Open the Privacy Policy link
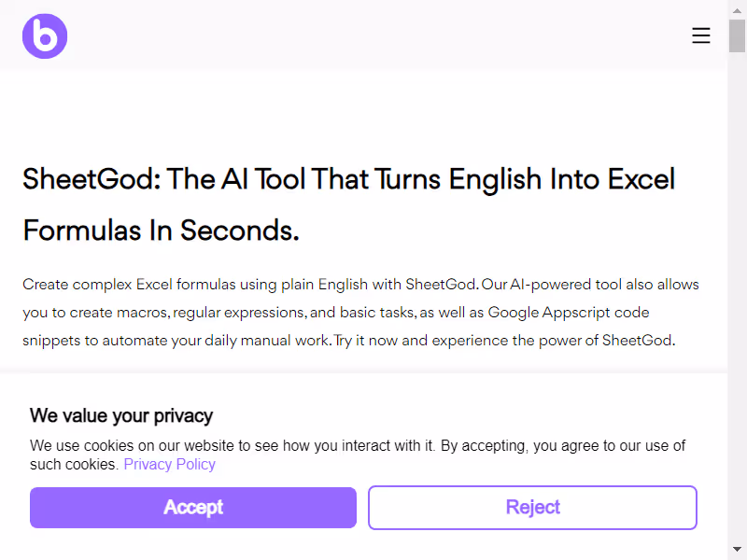 [169, 464]
